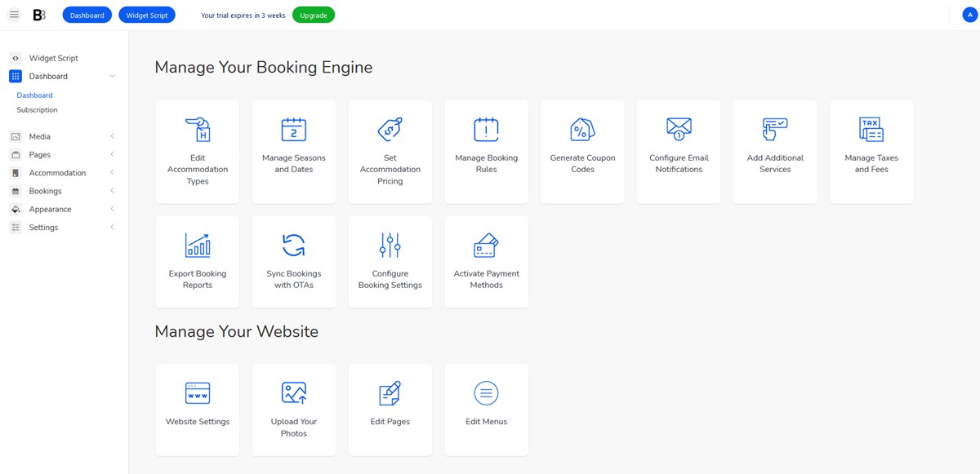Click the "Generate Coupon Codes" label
Image resolution: width=980 pixels, height=474 pixels.
pyautogui.click(x=582, y=163)
